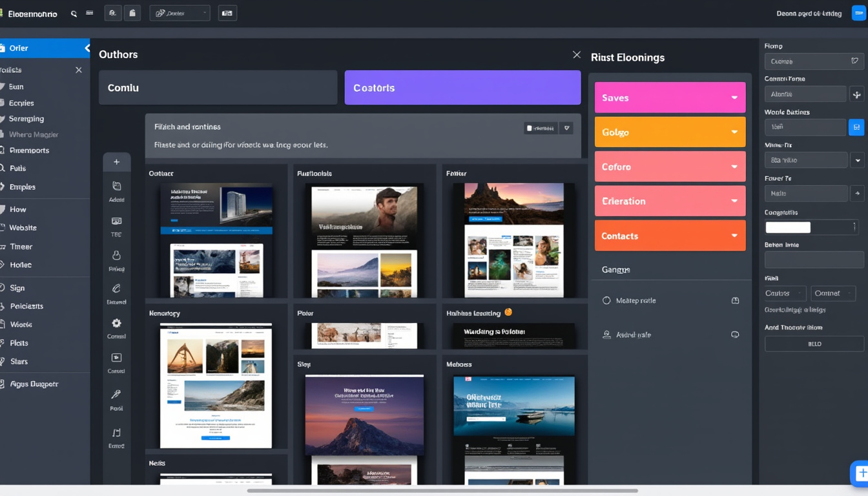Open the Comnl settings gear in the vertical toolbar

coord(116,323)
